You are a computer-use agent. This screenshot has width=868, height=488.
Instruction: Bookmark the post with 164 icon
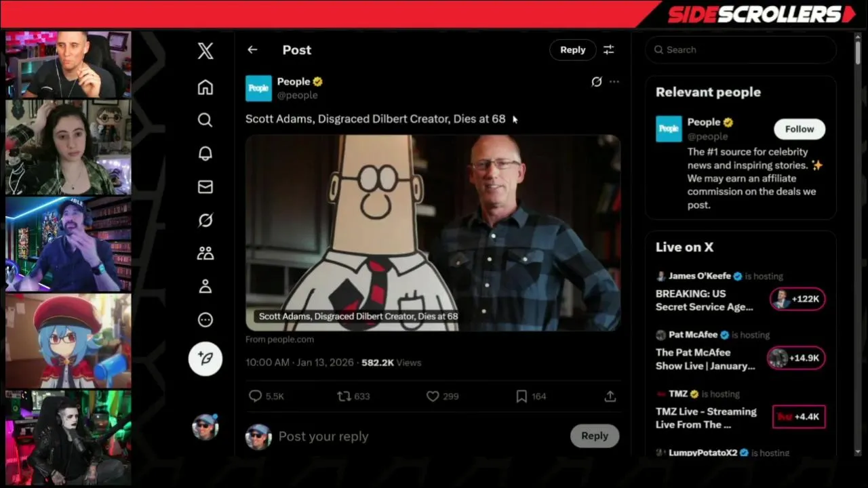(531, 396)
